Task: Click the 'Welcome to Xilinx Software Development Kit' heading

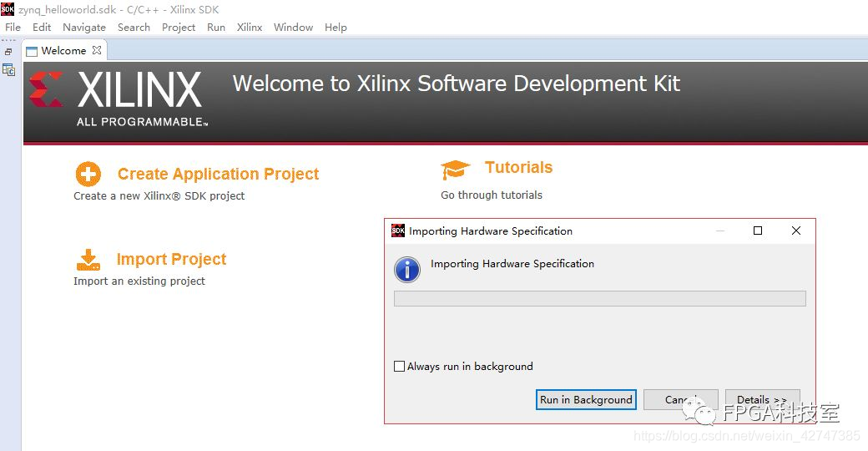Action: [x=457, y=84]
